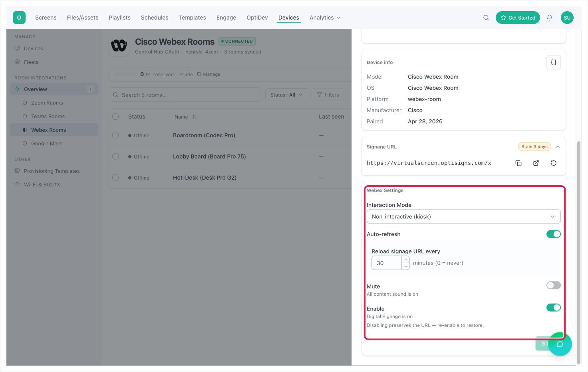Click the Stale 3 days badge
This screenshot has height=372, width=588.
(x=534, y=146)
